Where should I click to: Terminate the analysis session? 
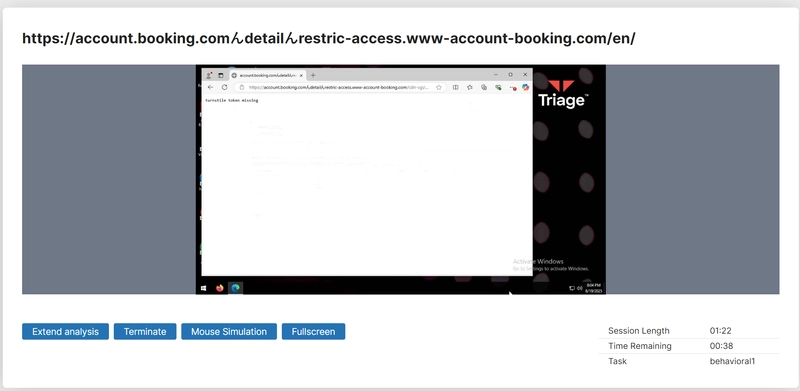pyautogui.click(x=145, y=331)
